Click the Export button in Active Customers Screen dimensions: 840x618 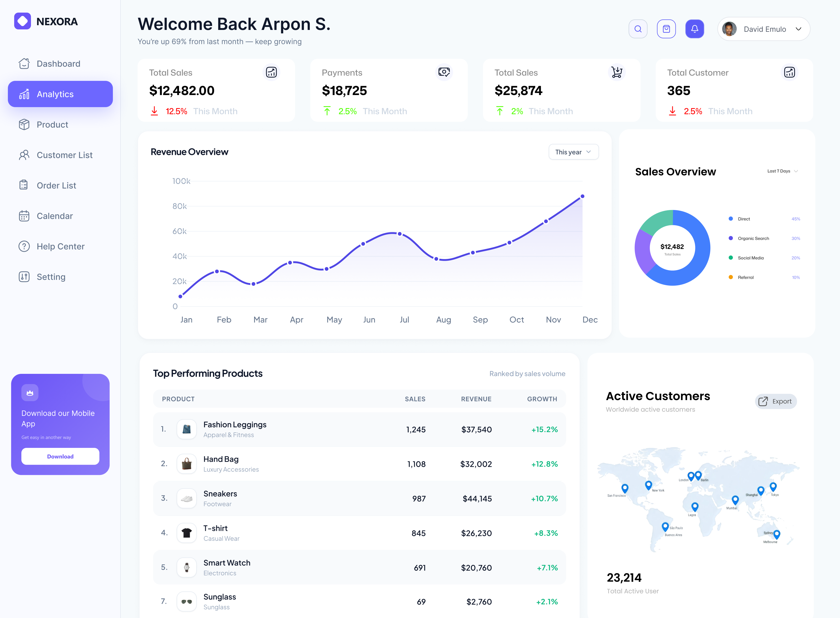click(x=776, y=401)
